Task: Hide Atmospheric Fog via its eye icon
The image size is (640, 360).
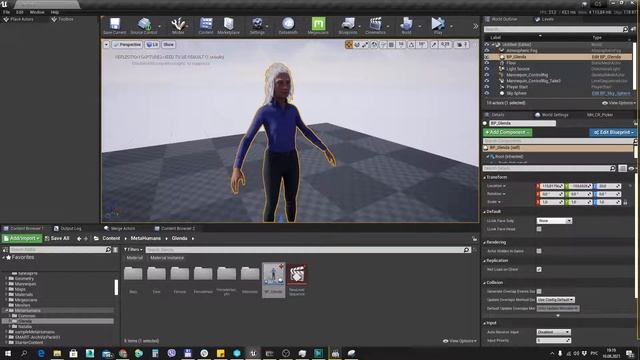Action: click(x=487, y=51)
